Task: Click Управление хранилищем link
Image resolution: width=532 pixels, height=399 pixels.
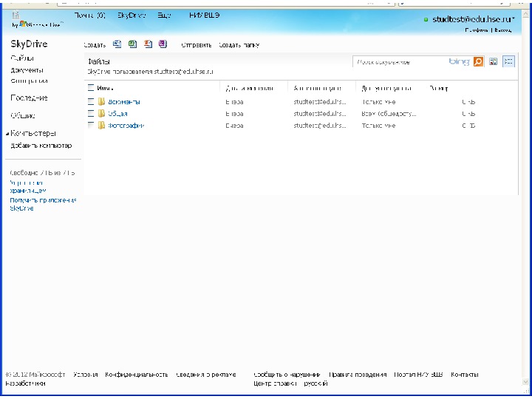Action: (x=28, y=187)
